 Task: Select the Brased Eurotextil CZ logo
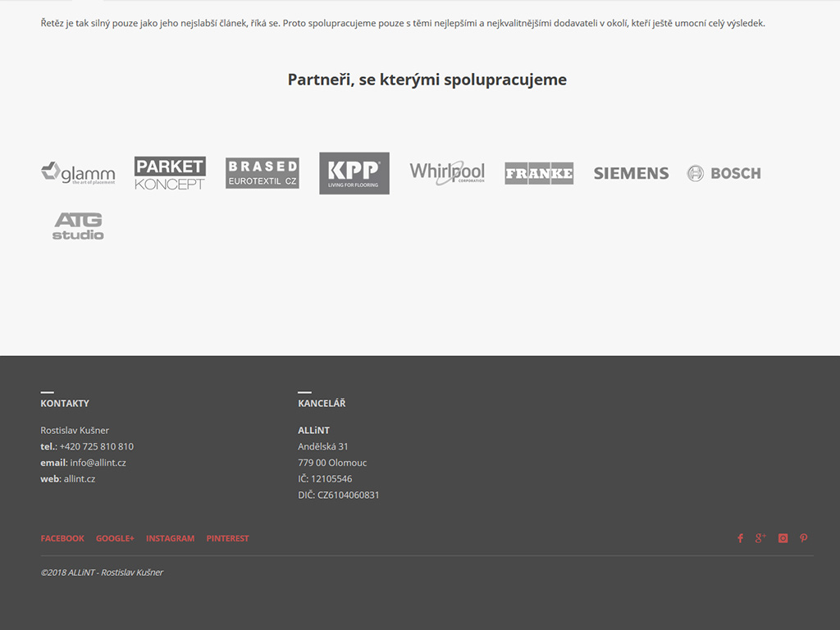[x=262, y=173]
